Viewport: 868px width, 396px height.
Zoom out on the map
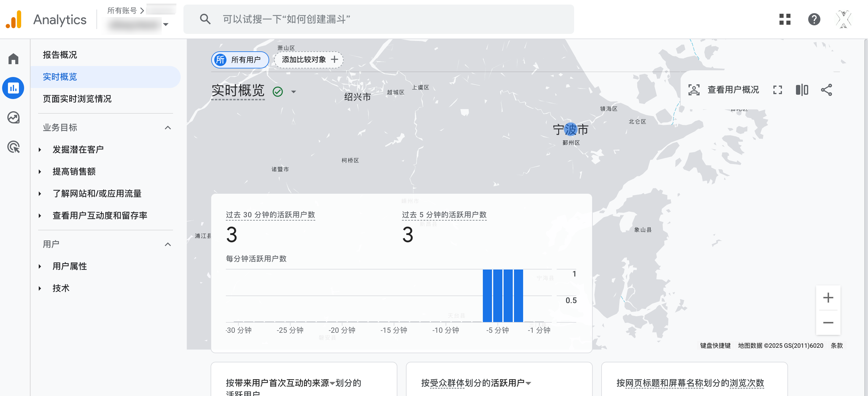point(828,322)
